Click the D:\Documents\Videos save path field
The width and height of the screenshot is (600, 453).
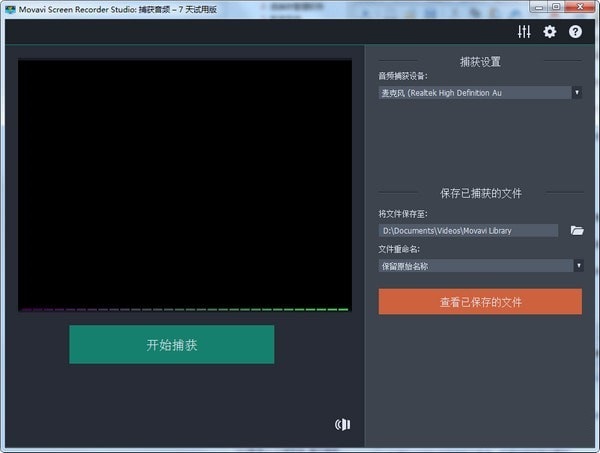(x=467, y=231)
